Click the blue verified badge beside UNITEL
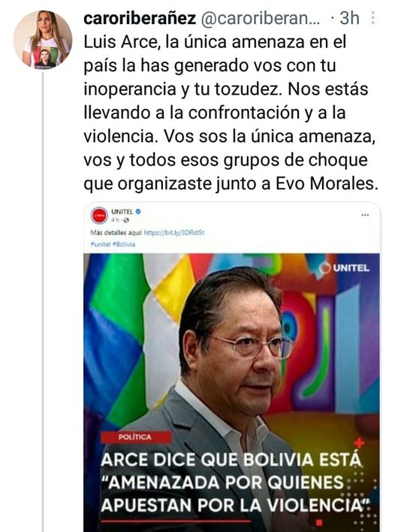The image size is (395, 532). 138,211
